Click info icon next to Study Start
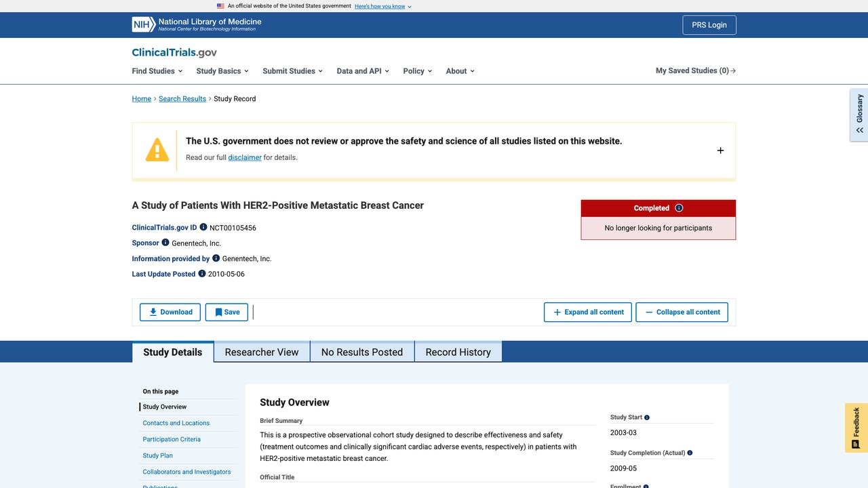This screenshot has width=868, height=488. [647, 418]
